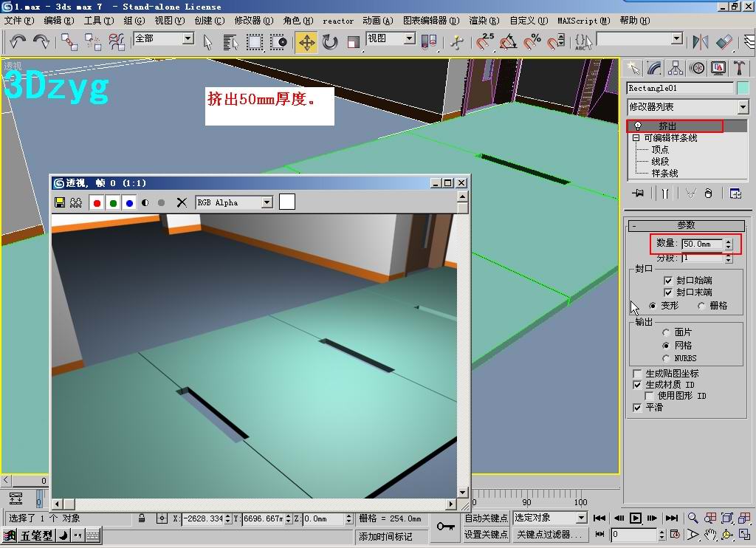756x548 pixels.
Task: Select the Unlink Selection tool
Action: [92, 42]
